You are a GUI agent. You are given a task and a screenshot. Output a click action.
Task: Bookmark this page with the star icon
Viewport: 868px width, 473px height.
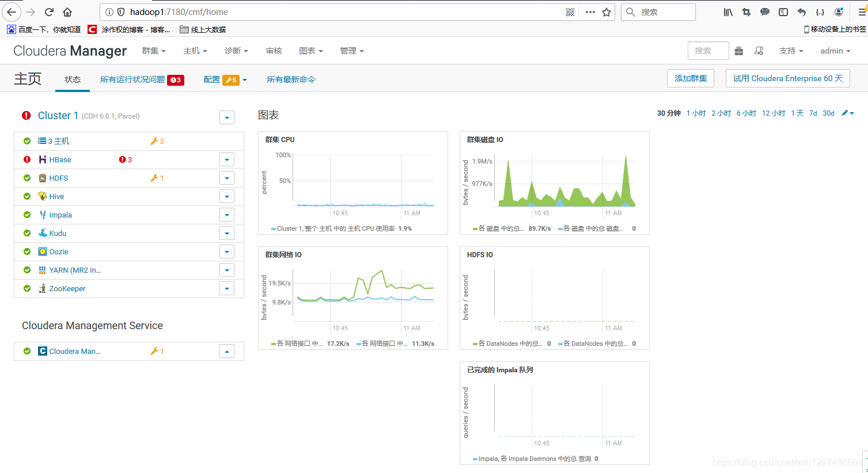tap(607, 12)
